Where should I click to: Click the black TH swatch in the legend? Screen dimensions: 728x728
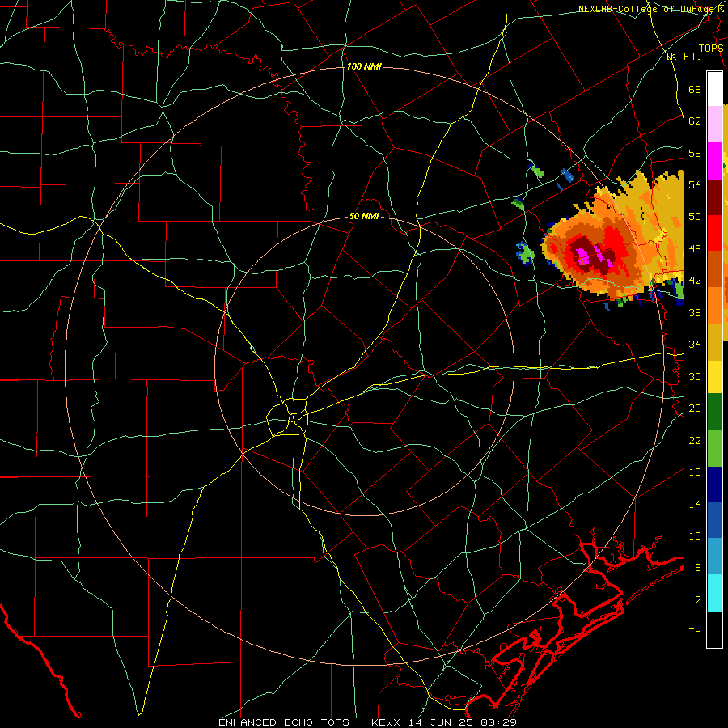point(714,629)
